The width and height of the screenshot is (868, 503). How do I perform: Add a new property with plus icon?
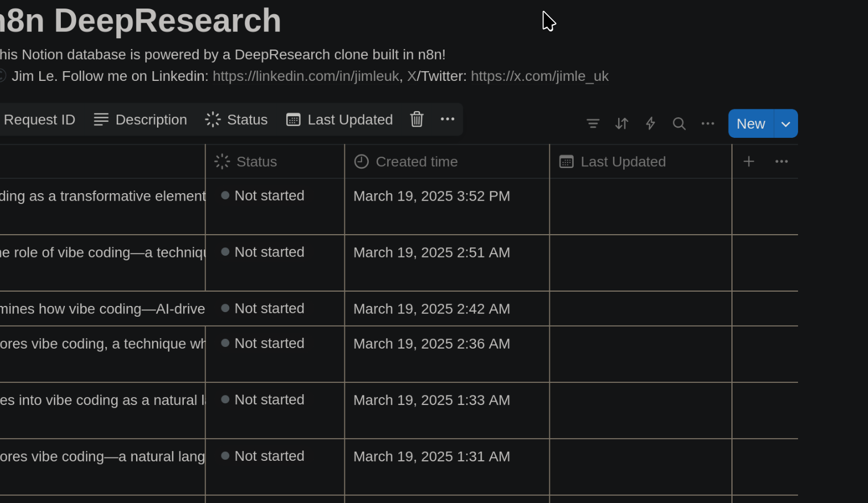tap(749, 161)
